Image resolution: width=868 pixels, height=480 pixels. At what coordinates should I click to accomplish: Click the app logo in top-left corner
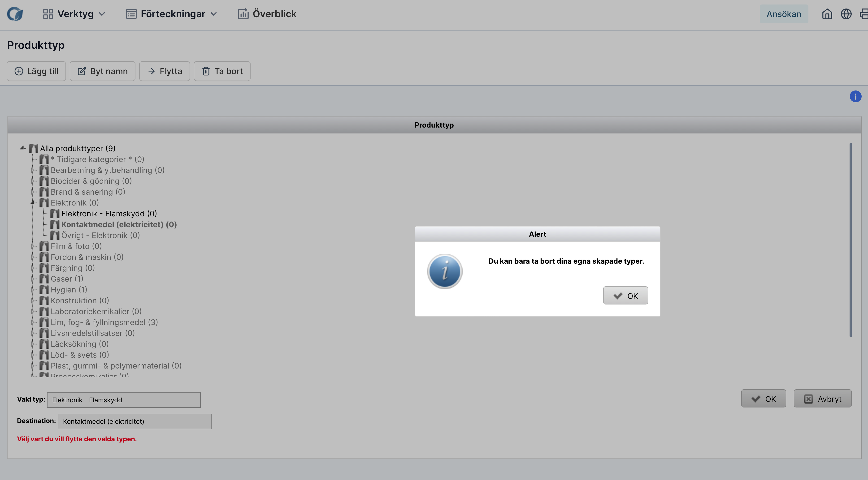15,14
